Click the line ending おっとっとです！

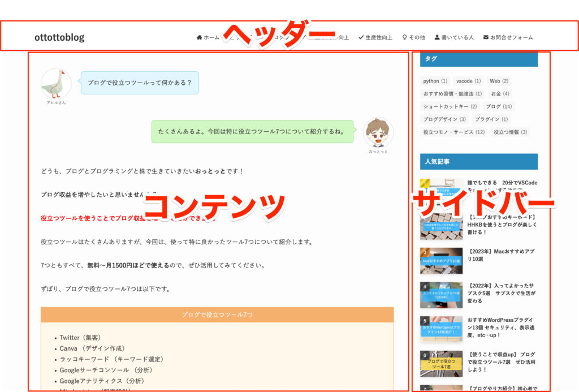pos(142,171)
